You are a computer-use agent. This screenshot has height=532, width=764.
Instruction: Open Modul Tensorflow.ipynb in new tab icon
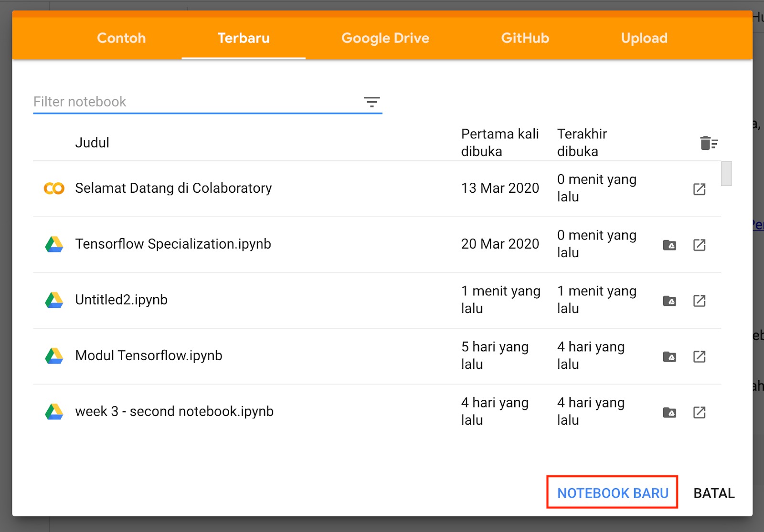tap(699, 356)
